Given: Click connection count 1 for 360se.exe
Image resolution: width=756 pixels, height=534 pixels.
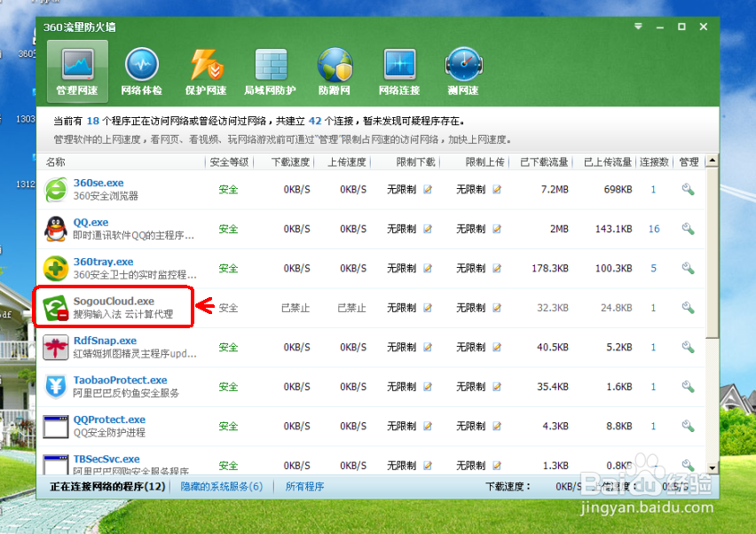Looking at the screenshot, I should 653,190.
